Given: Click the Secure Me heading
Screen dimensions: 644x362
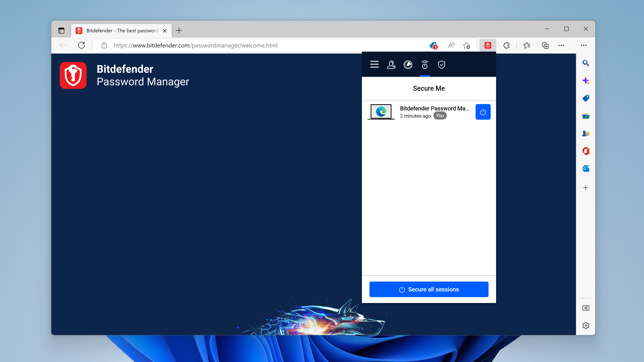Looking at the screenshot, I should pyautogui.click(x=429, y=88).
